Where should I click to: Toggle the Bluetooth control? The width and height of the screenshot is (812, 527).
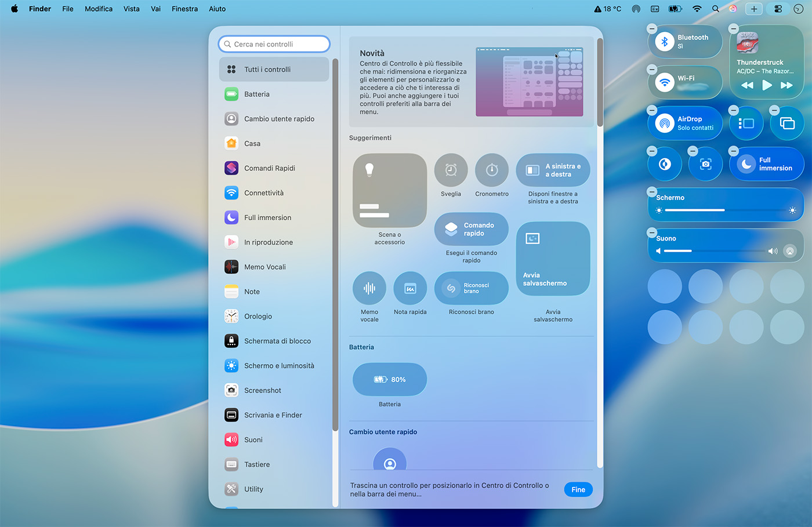[685, 42]
